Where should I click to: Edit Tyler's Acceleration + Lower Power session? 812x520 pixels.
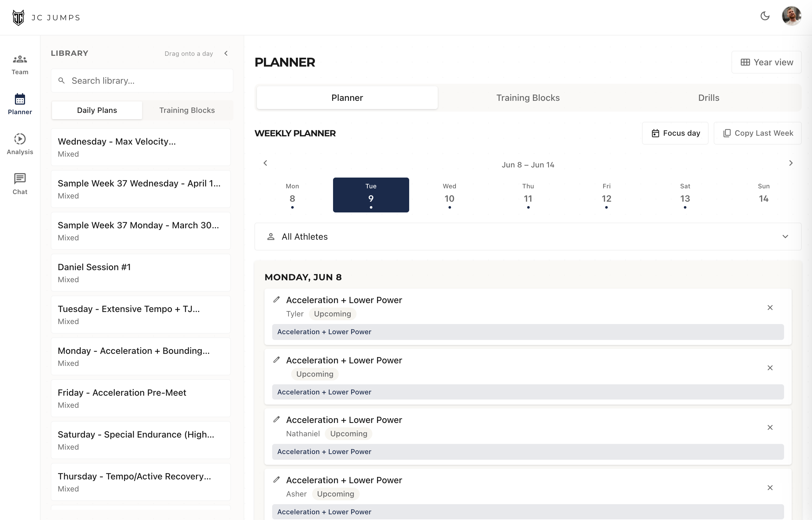click(276, 300)
